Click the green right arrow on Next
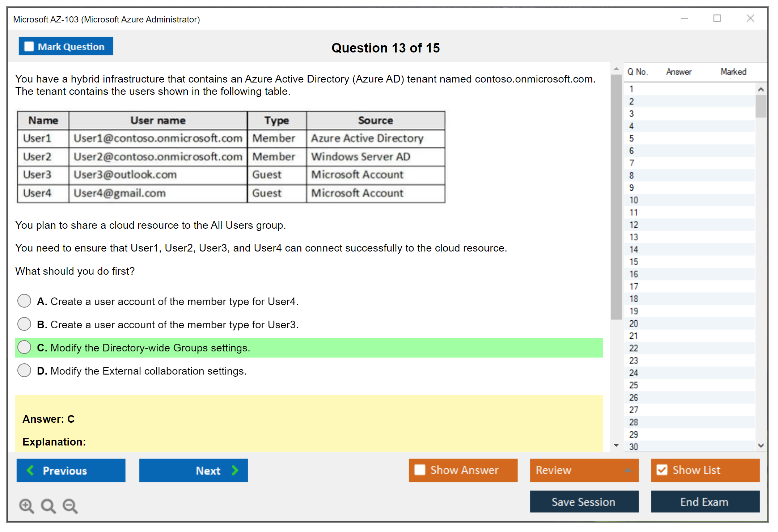 pyautogui.click(x=235, y=470)
